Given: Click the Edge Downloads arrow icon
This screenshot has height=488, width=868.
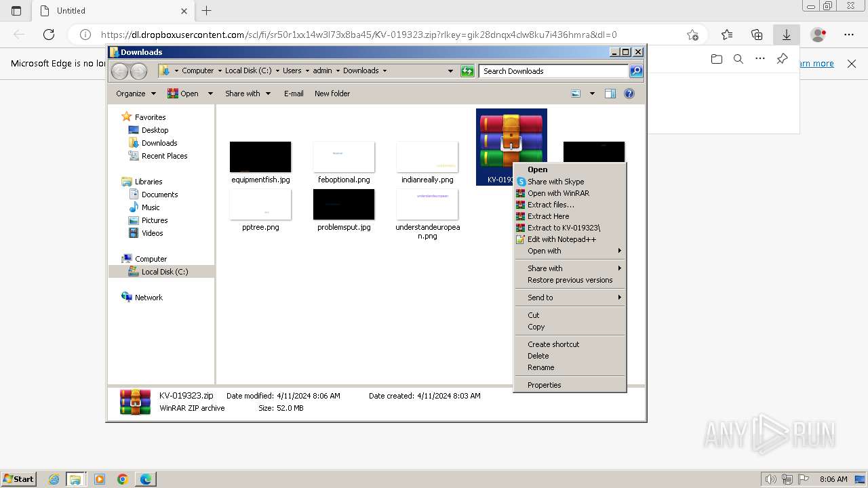Looking at the screenshot, I should pyautogui.click(x=787, y=35).
